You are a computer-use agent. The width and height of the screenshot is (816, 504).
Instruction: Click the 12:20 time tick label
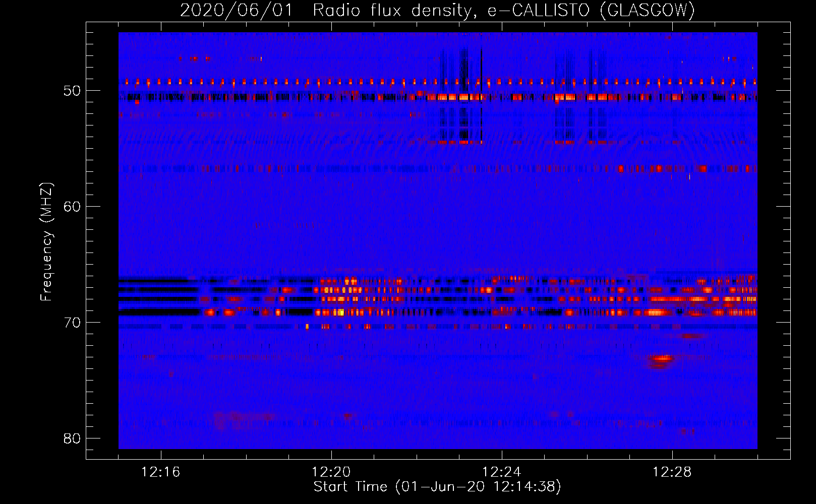click(x=331, y=472)
